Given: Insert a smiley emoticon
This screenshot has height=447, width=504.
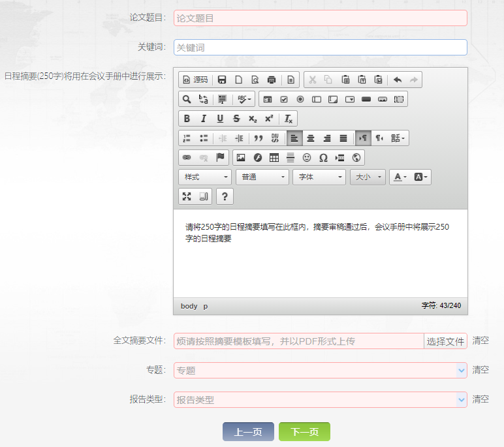Looking at the screenshot, I should 307,157.
